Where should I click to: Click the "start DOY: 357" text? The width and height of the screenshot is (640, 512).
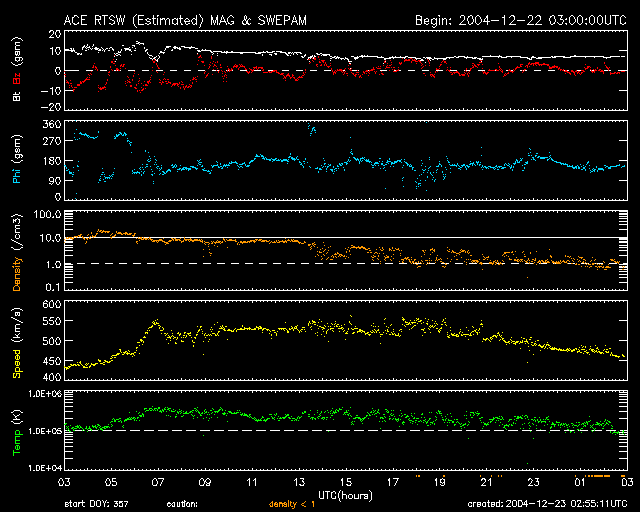click(96, 504)
